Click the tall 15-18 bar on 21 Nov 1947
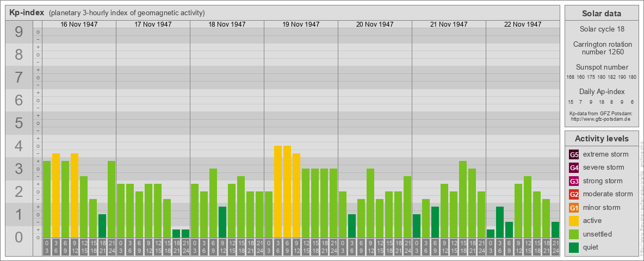 (462, 199)
